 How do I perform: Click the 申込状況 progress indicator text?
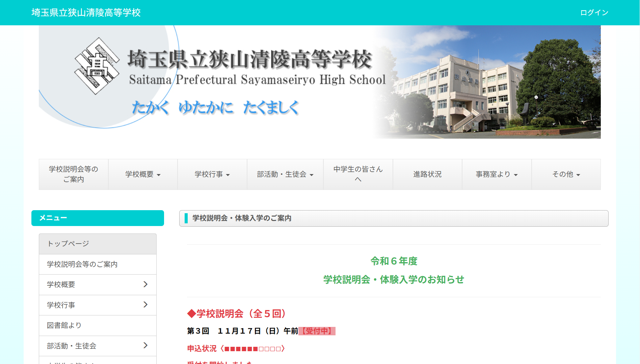(236, 348)
